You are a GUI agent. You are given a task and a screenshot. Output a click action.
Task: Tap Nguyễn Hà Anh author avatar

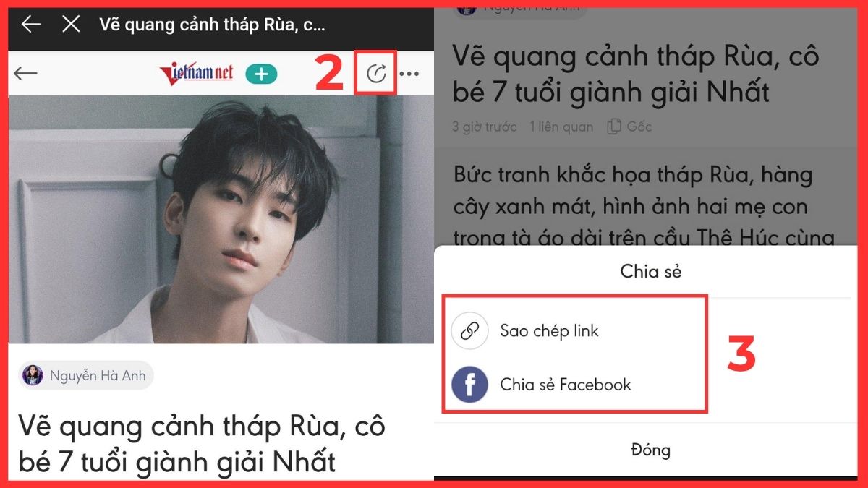(x=33, y=375)
